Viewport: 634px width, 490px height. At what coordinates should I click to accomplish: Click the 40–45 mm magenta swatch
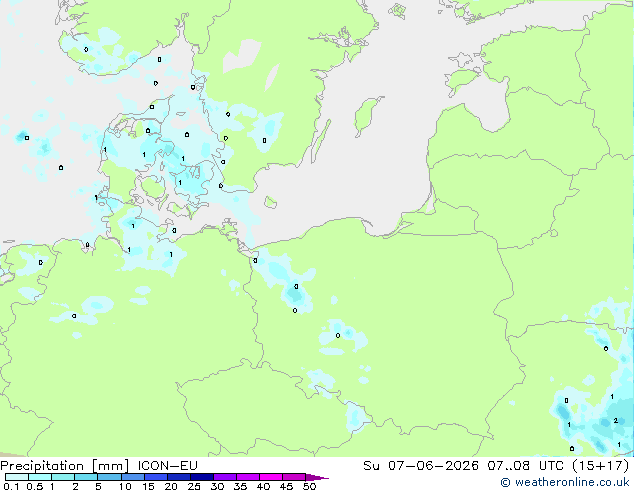[x=271, y=477]
